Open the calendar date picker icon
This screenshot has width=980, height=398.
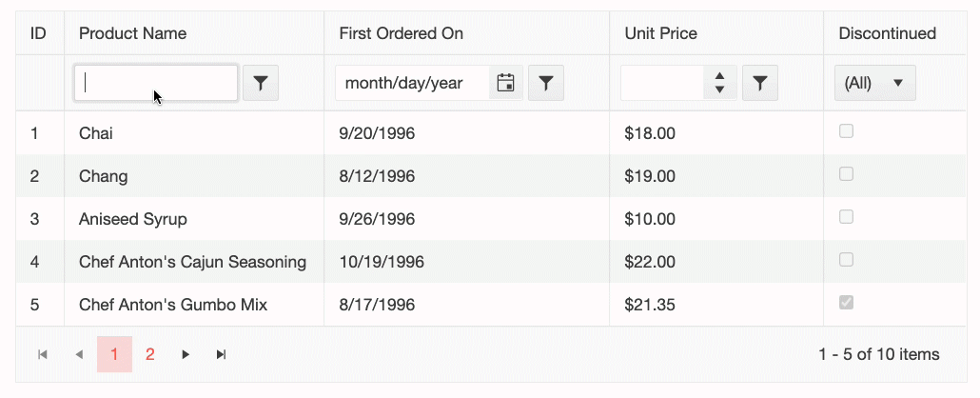tap(506, 84)
